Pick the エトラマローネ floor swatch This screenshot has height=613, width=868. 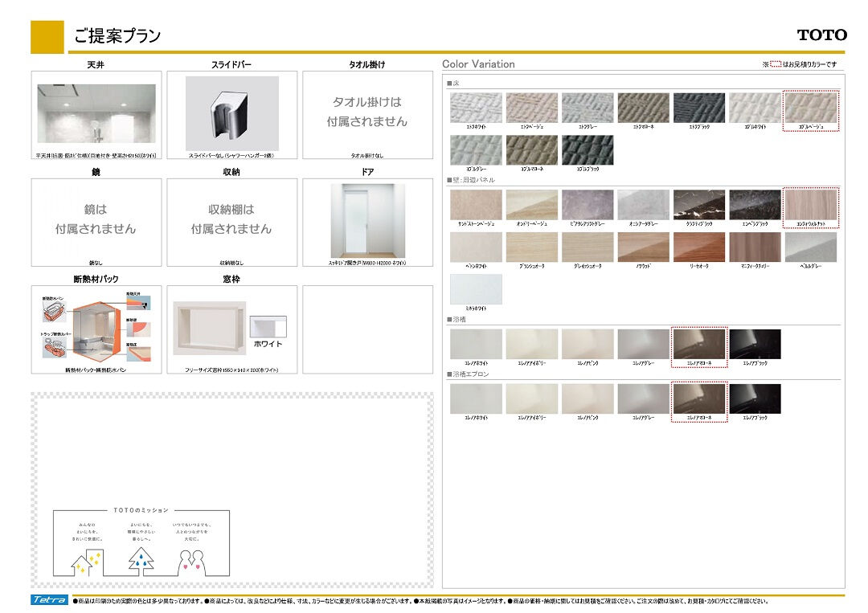point(644,108)
